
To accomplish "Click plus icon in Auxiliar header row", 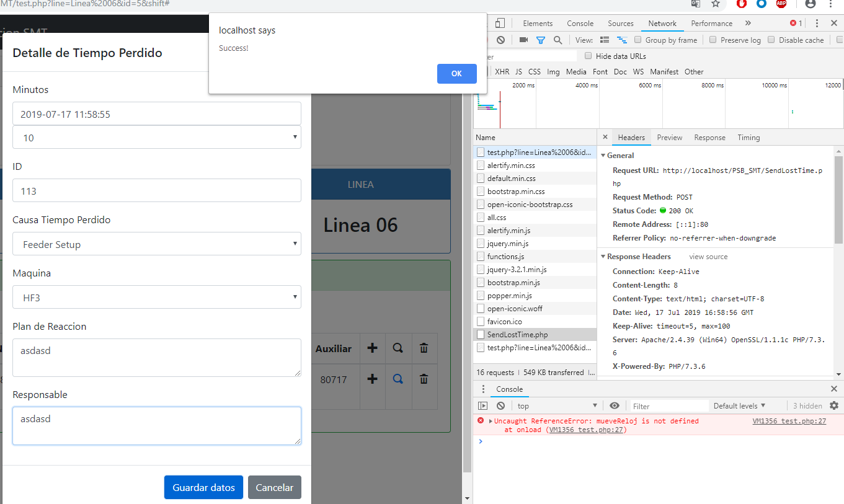I will point(372,348).
